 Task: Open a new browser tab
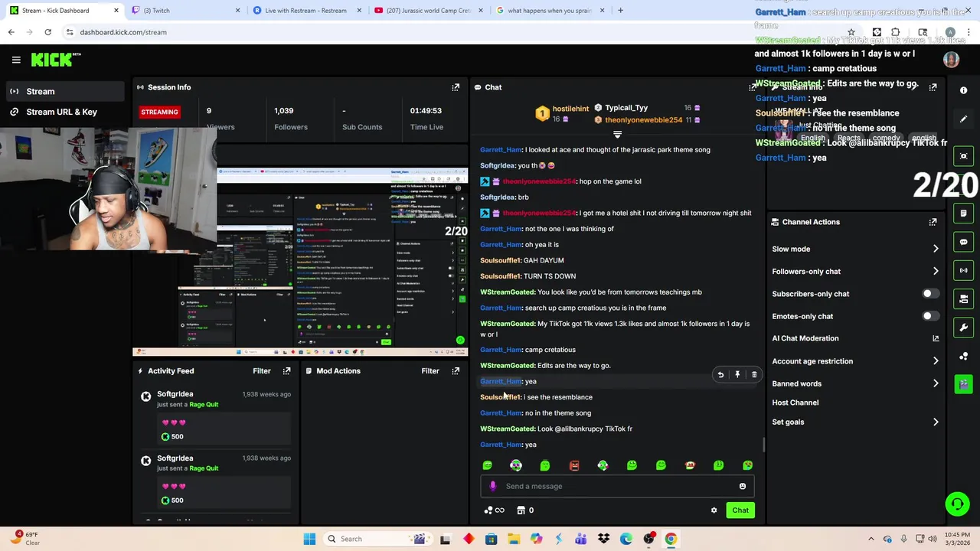click(620, 11)
